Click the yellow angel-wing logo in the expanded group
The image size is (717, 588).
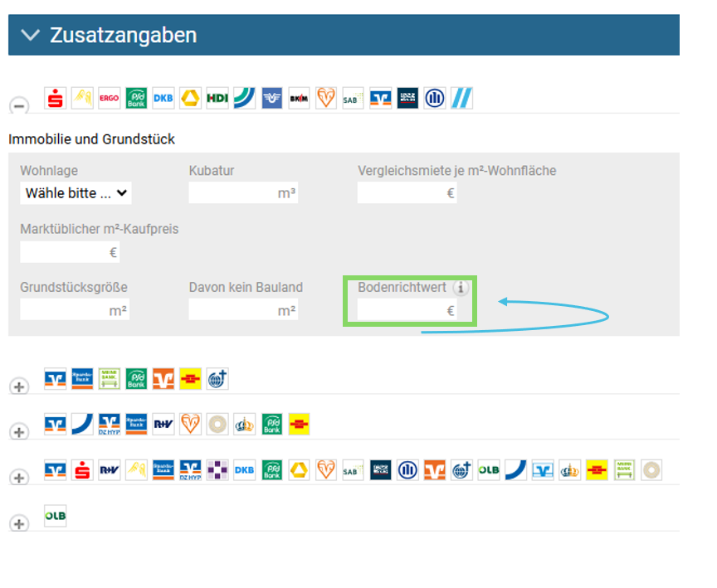pos(82,98)
